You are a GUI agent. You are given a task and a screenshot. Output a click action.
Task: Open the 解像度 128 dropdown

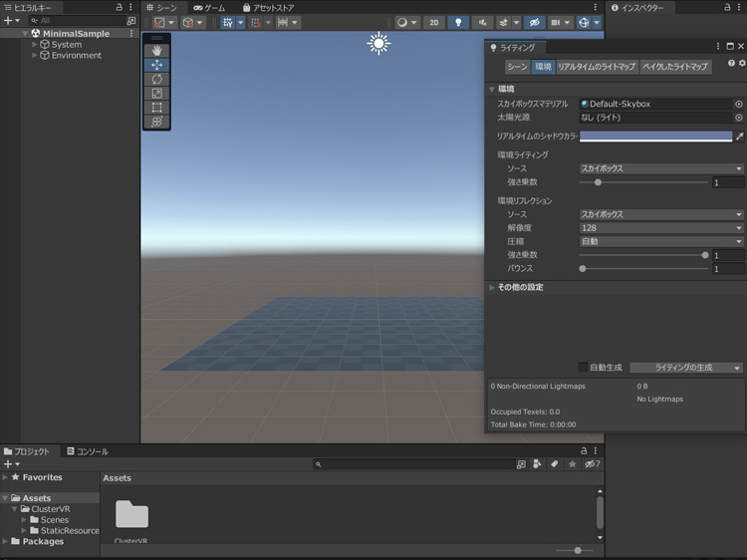tap(661, 228)
